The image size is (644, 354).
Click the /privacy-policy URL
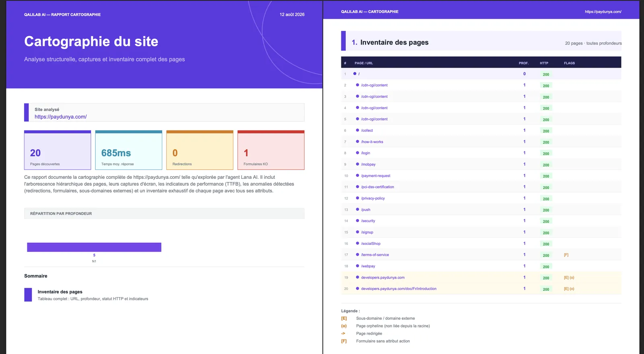click(x=373, y=198)
